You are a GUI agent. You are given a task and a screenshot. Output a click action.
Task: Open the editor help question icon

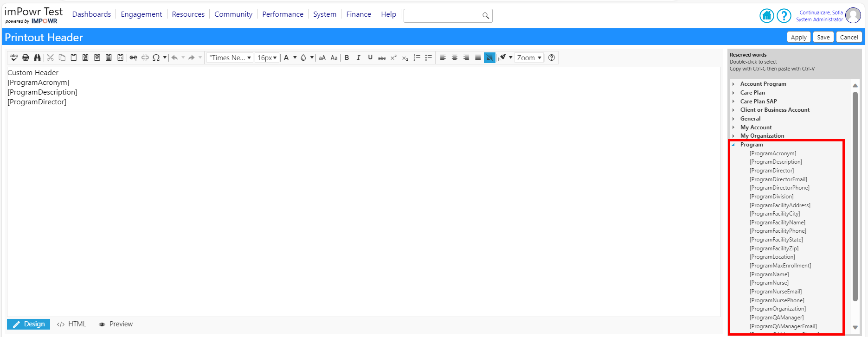(x=551, y=57)
